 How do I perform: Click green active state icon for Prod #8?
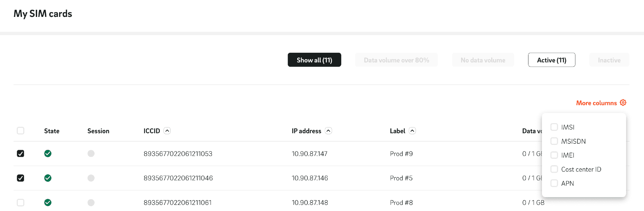(48, 203)
